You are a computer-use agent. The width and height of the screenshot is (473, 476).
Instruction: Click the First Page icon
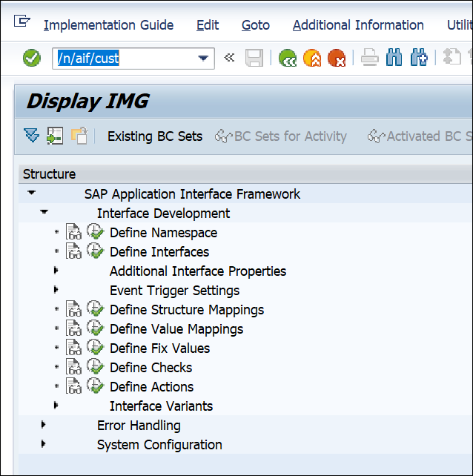point(452,57)
